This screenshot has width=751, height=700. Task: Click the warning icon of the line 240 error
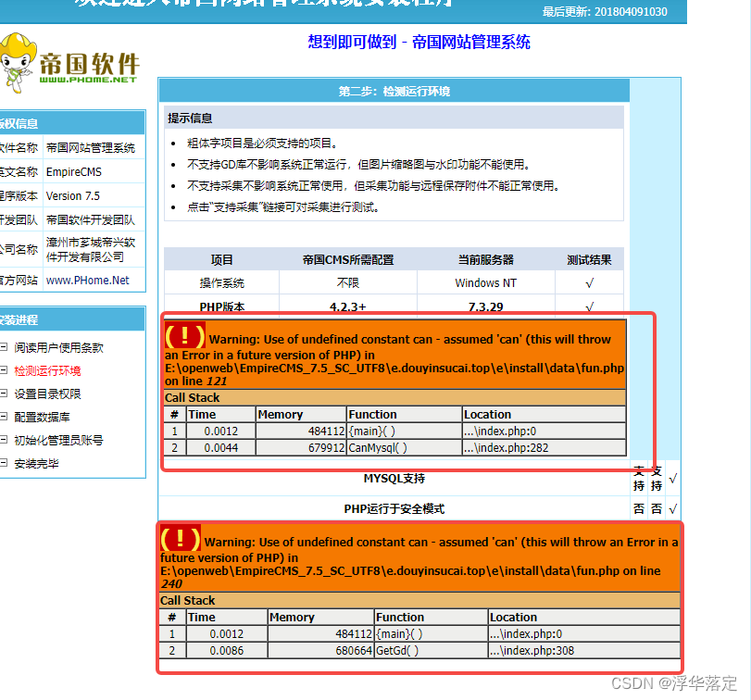[180, 538]
